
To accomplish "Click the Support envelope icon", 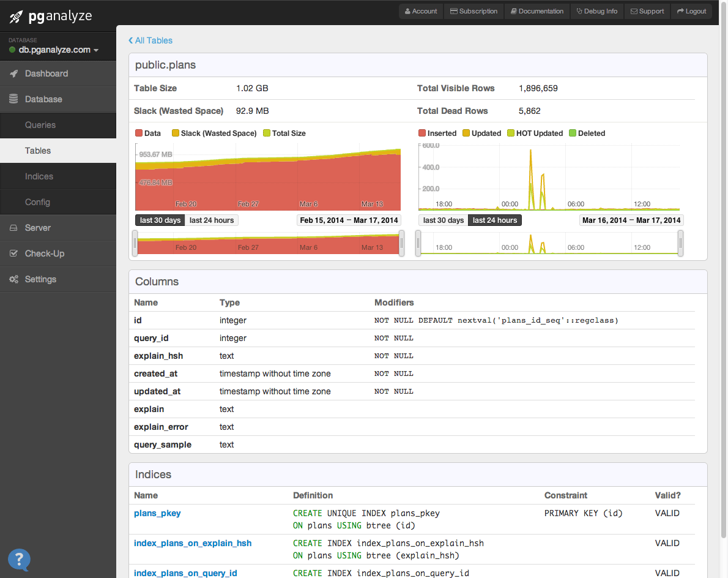I will [x=634, y=11].
